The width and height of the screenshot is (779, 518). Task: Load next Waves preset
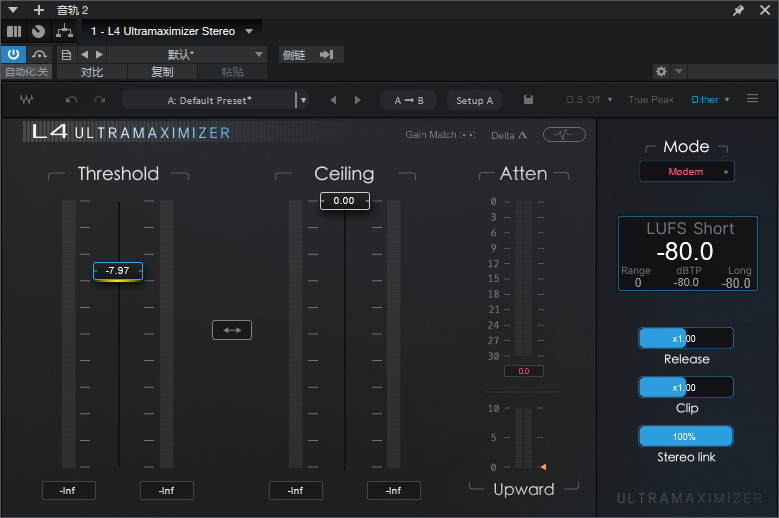point(357,100)
